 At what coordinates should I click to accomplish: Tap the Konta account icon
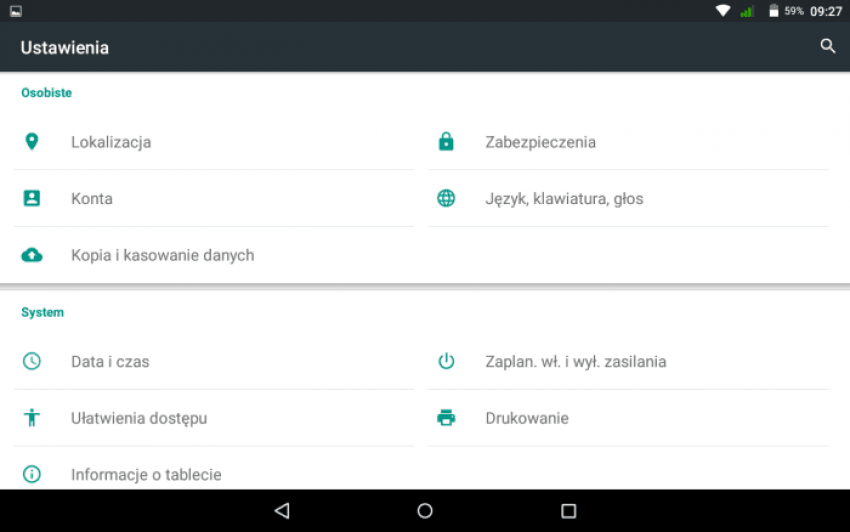31,198
